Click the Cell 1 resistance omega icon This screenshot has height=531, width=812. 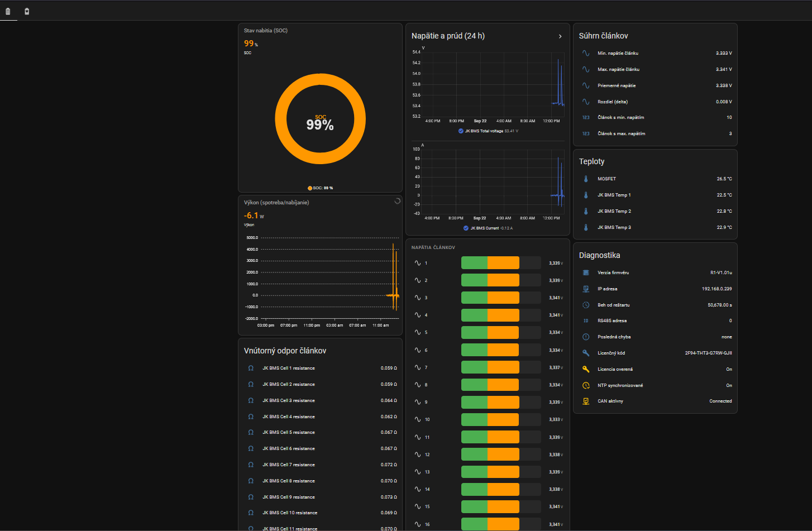tap(251, 368)
